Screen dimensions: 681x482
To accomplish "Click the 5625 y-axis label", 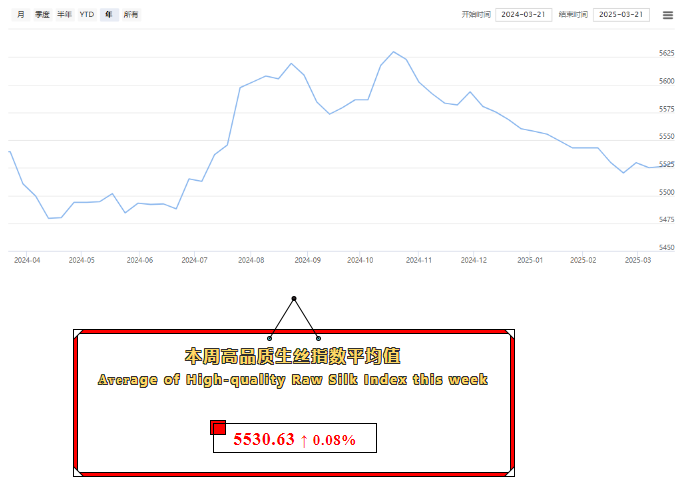I will coord(666,53).
